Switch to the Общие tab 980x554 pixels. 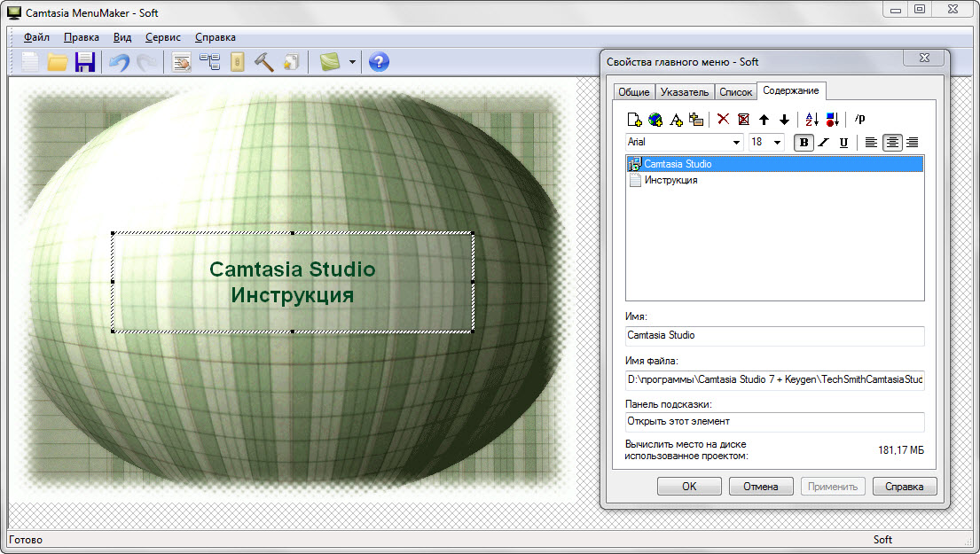click(634, 92)
